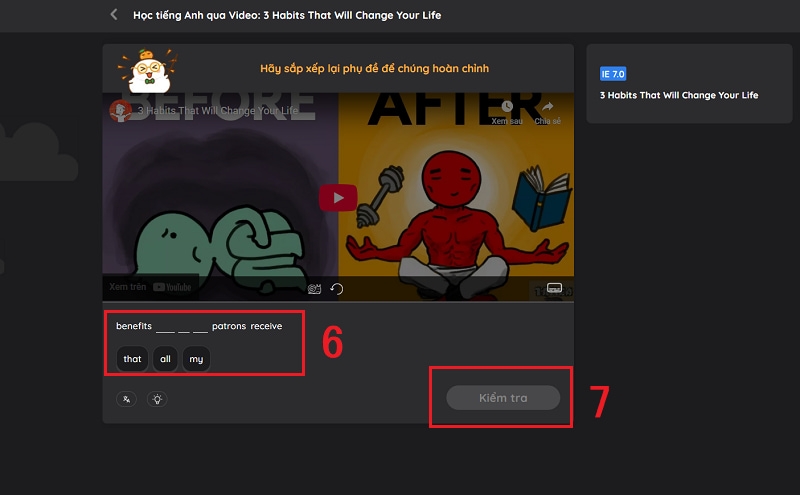The width and height of the screenshot is (800, 495).
Task: Toggle the slow-speed snail icon
Action: (314, 289)
